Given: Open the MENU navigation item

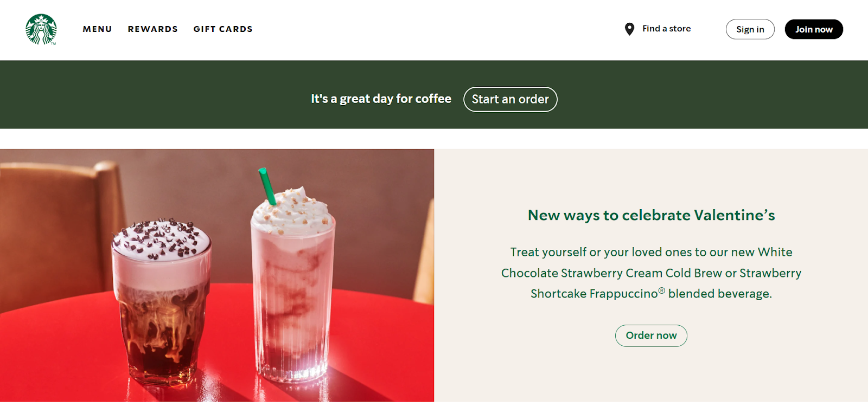Looking at the screenshot, I should coord(97,29).
